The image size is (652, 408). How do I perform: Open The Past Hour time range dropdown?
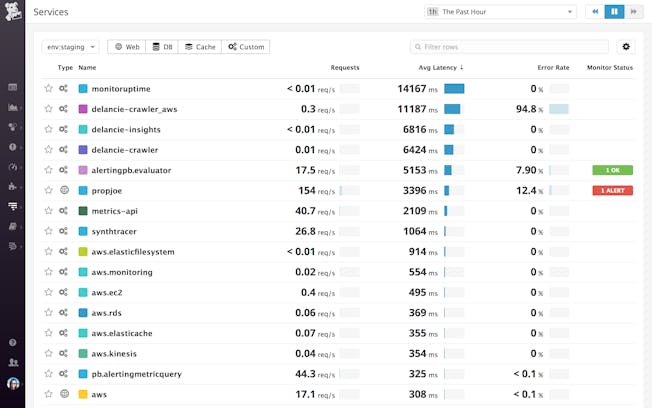coord(500,12)
